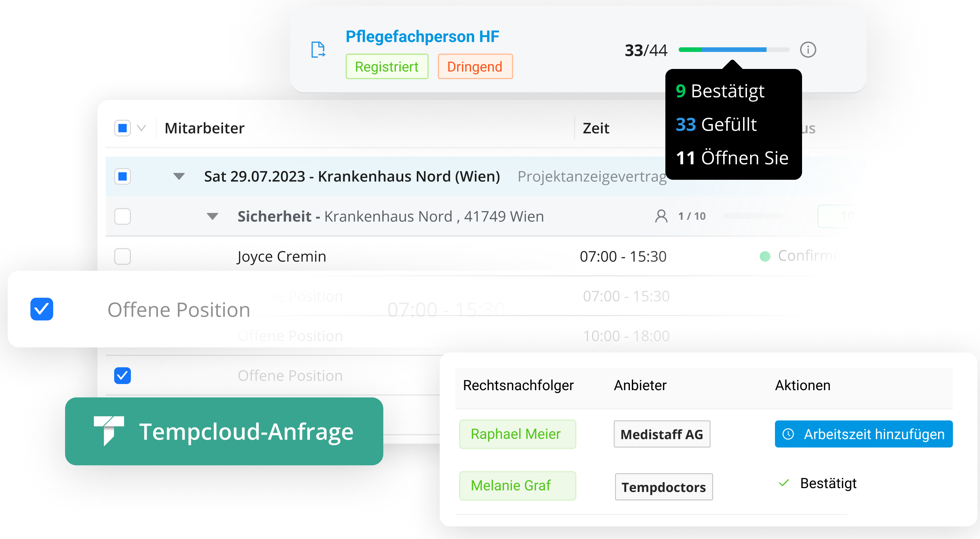Open the Pflegefachperson HF link

pyautogui.click(x=422, y=36)
